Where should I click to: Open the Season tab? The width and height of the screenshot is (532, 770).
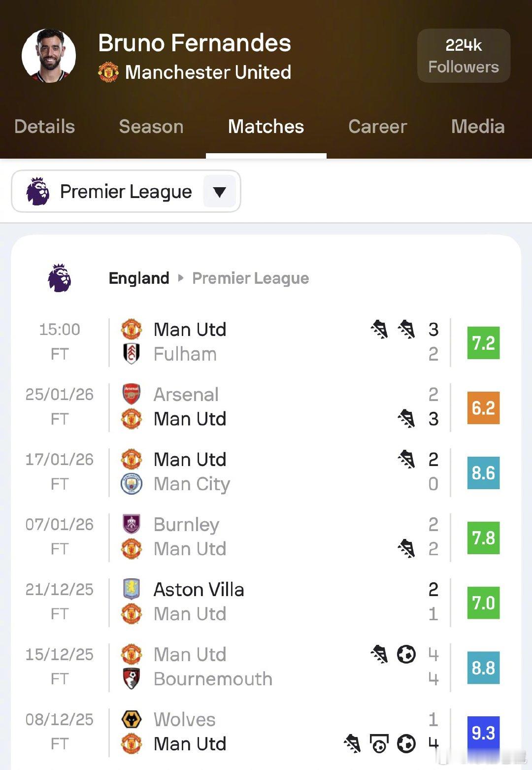pyautogui.click(x=151, y=127)
